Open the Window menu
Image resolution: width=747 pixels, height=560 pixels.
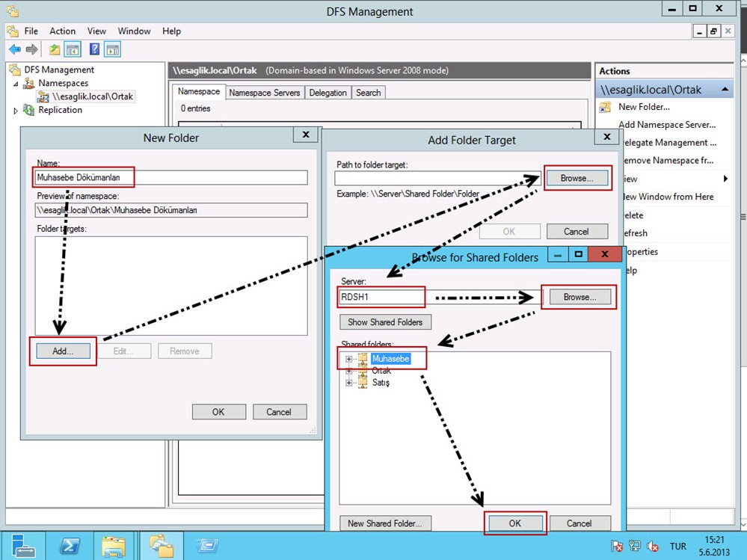(134, 31)
